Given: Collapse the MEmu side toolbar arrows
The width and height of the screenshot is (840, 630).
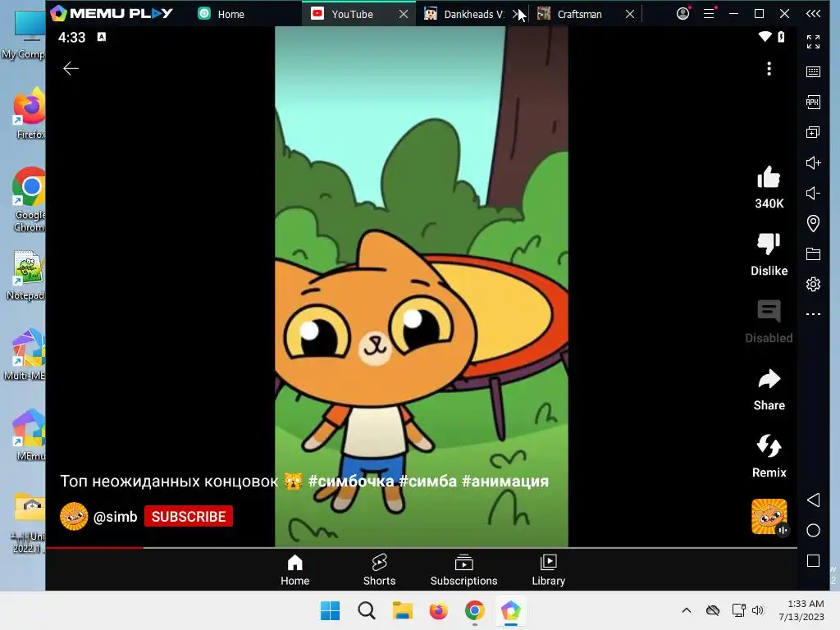Looking at the screenshot, I should click(813, 14).
